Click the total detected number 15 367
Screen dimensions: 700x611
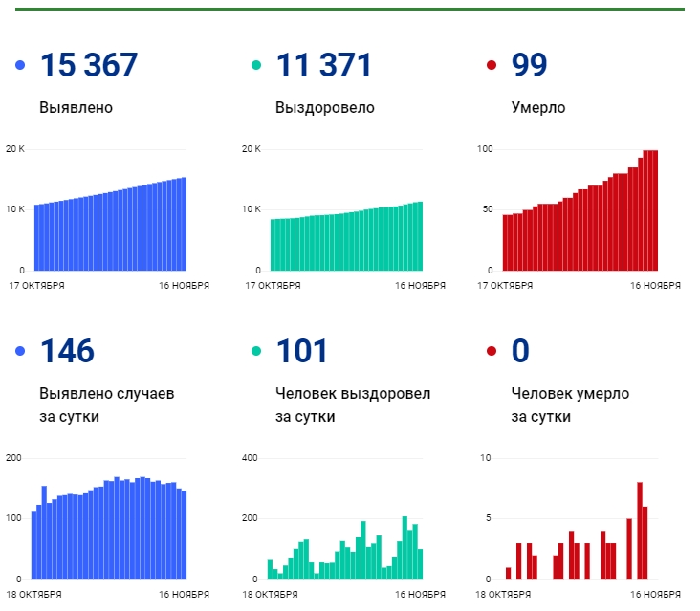pyautogui.click(x=89, y=65)
